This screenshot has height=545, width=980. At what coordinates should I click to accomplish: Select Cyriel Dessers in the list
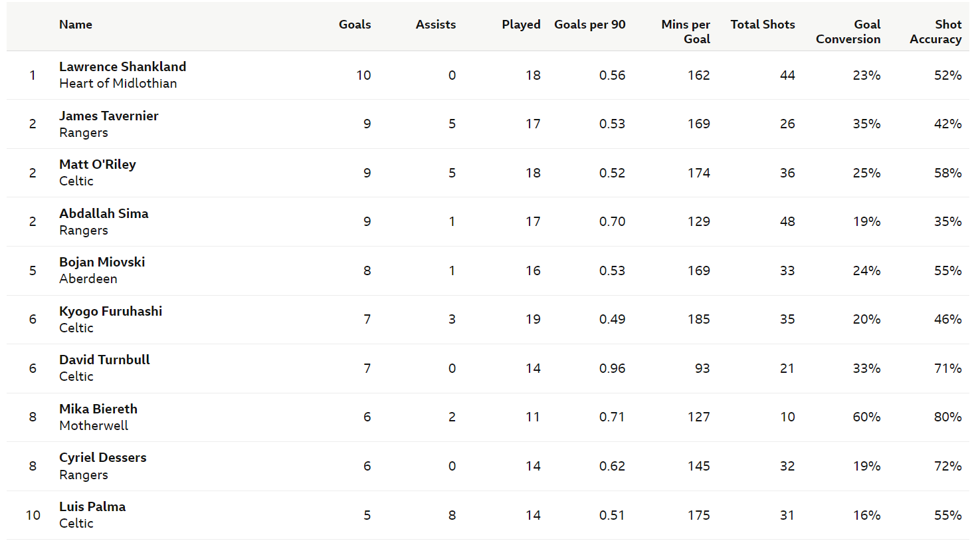pos(103,457)
